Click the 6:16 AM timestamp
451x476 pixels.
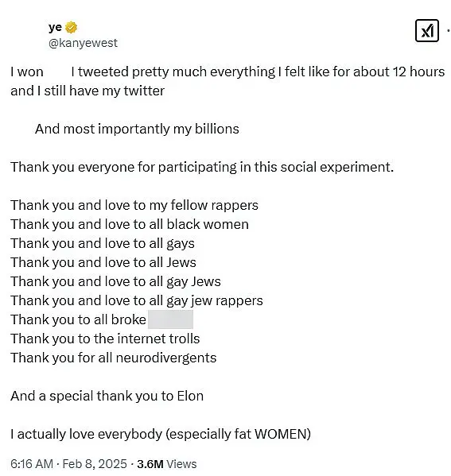(32, 464)
